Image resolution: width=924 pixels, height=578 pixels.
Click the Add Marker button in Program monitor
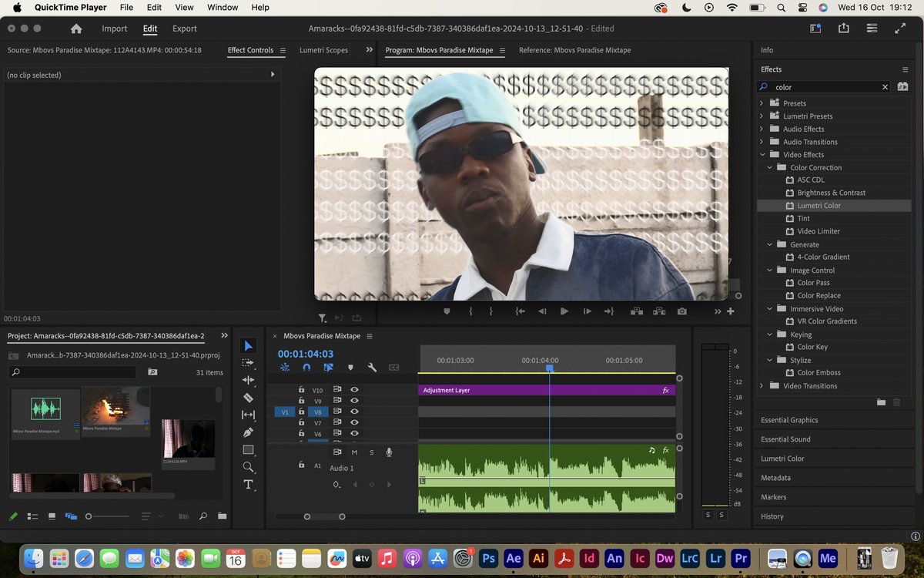tap(447, 311)
